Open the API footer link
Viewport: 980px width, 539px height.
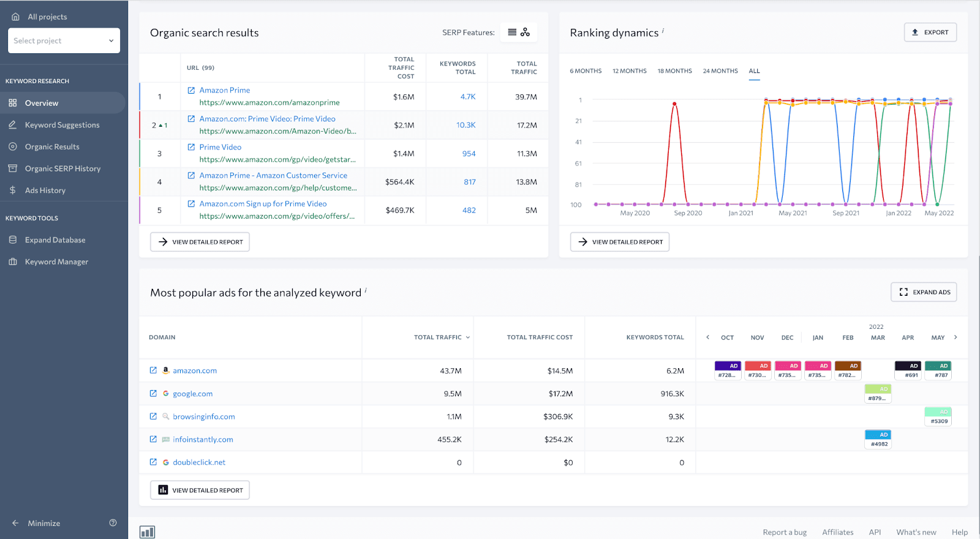tap(875, 532)
